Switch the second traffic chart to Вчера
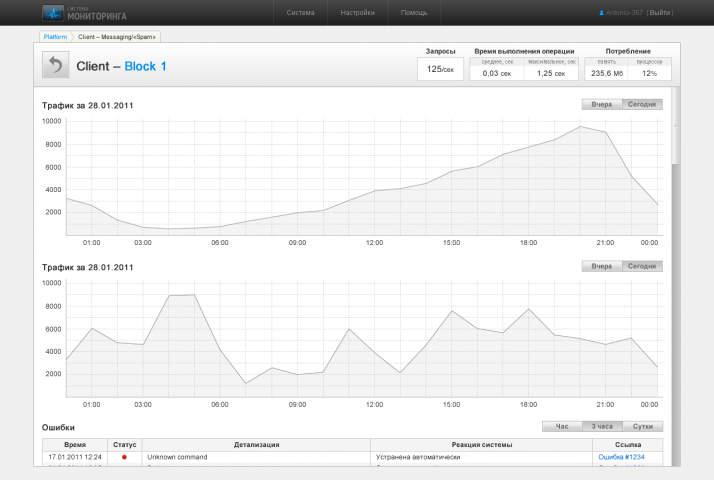The image size is (714, 480). [x=602, y=266]
